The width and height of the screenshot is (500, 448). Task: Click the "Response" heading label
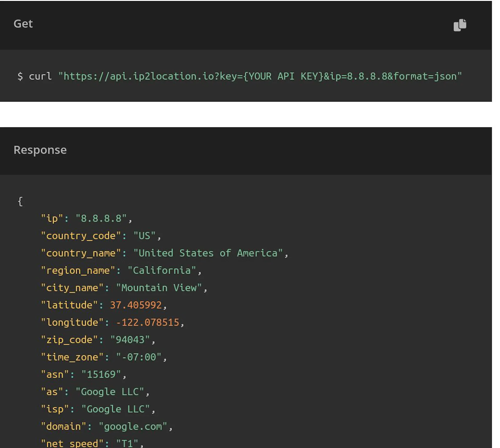pos(40,150)
